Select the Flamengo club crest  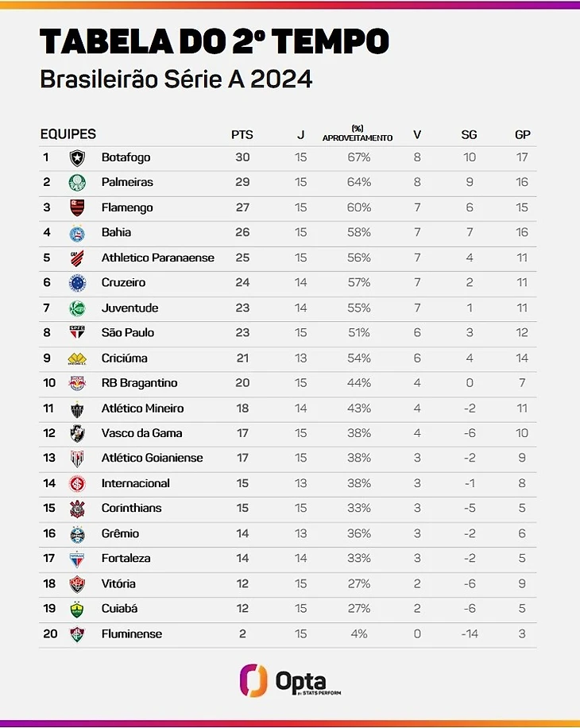click(x=77, y=207)
